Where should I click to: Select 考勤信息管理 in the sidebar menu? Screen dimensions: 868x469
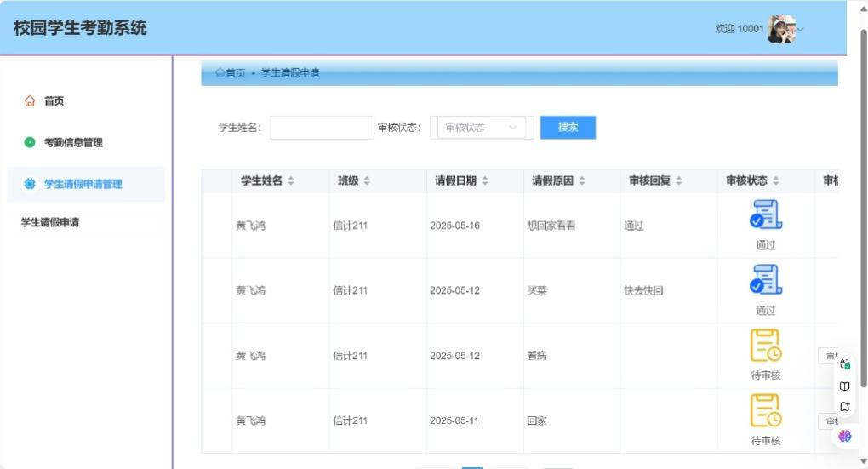pyautogui.click(x=73, y=142)
